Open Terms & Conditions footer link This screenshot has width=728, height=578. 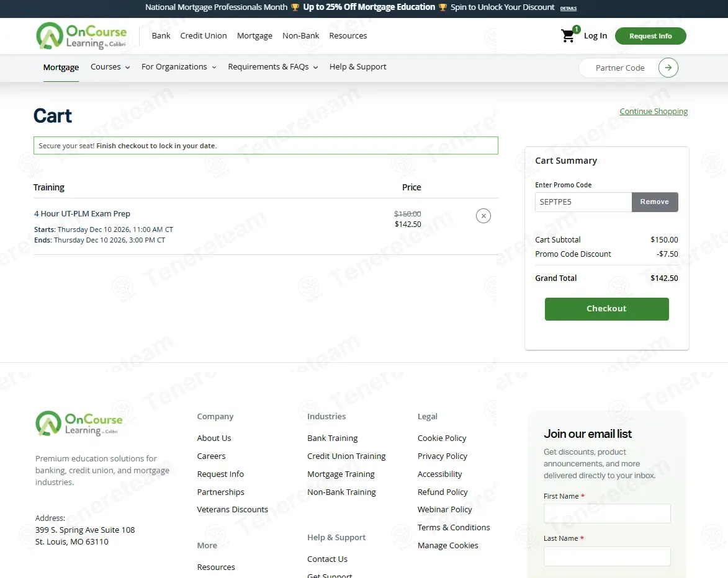[x=454, y=527]
